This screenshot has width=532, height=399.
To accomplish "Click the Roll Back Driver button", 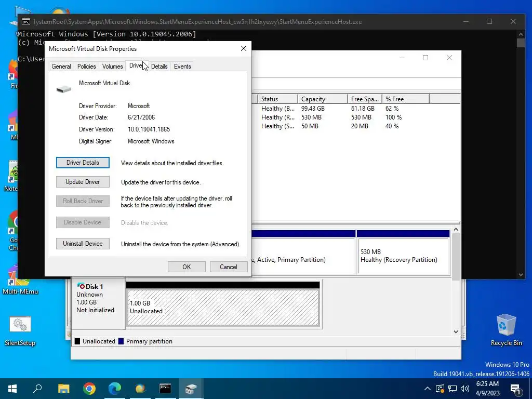I will pos(83,201).
